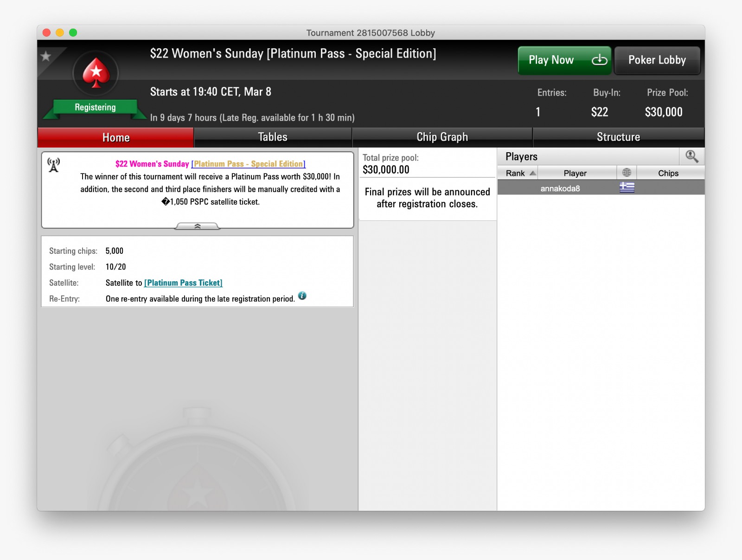742x560 pixels.
Task: Click the Entries count 1
Action: (x=538, y=112)
